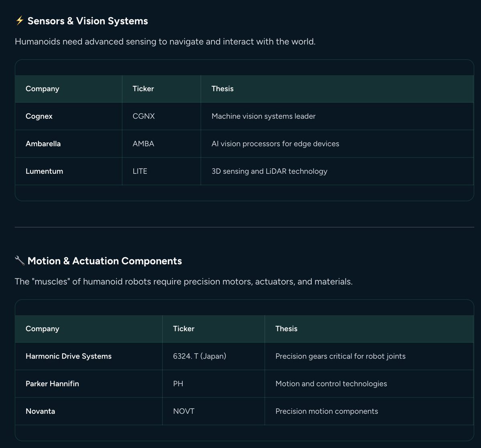Screen dimensions: 481x448
Task: Click the Parker Hannifin company name
Action: (52, 384)
